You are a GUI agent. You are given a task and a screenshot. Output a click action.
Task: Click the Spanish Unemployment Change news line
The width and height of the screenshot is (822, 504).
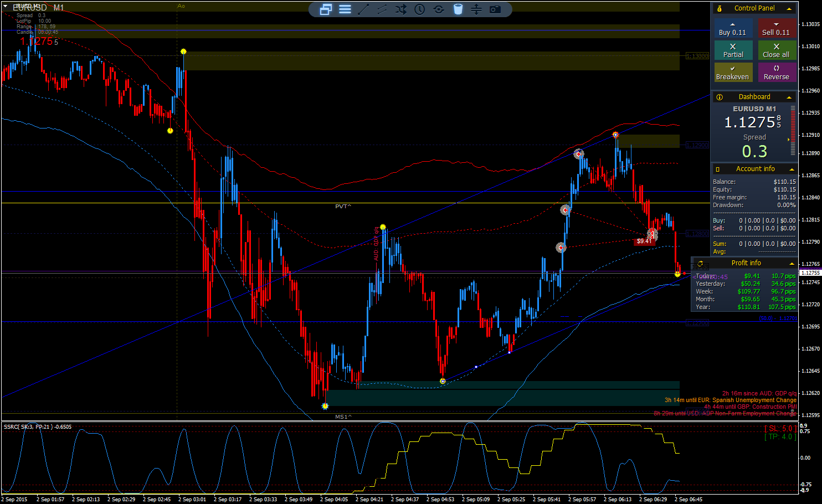click(731, 400)
